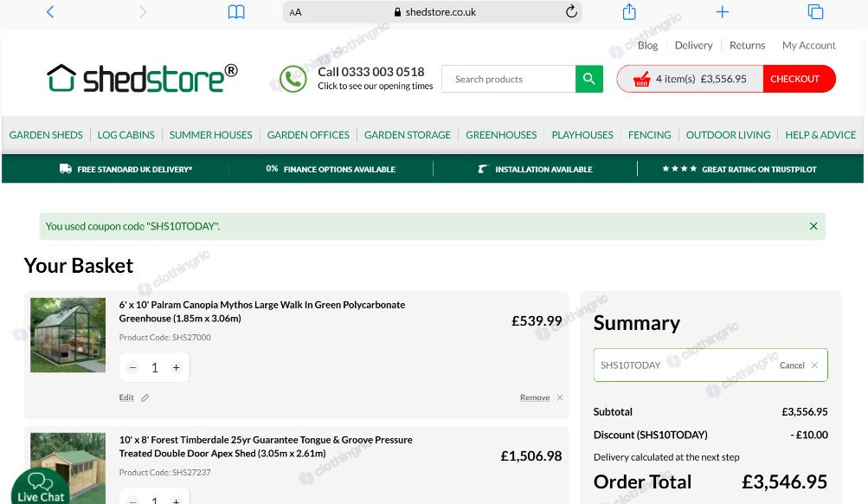Viewport: 868px width, 504px height.
Task: Click the red basket icon
Action: [x=641, y=79]
